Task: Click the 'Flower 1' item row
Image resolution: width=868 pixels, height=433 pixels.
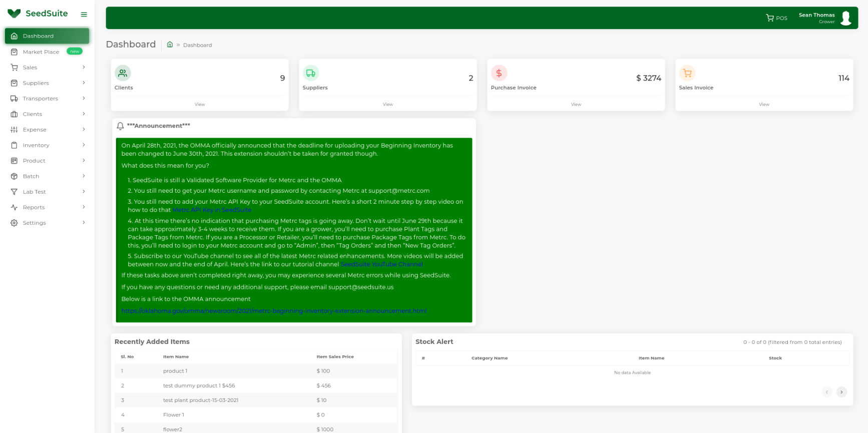Action: [x=256, y=414]
